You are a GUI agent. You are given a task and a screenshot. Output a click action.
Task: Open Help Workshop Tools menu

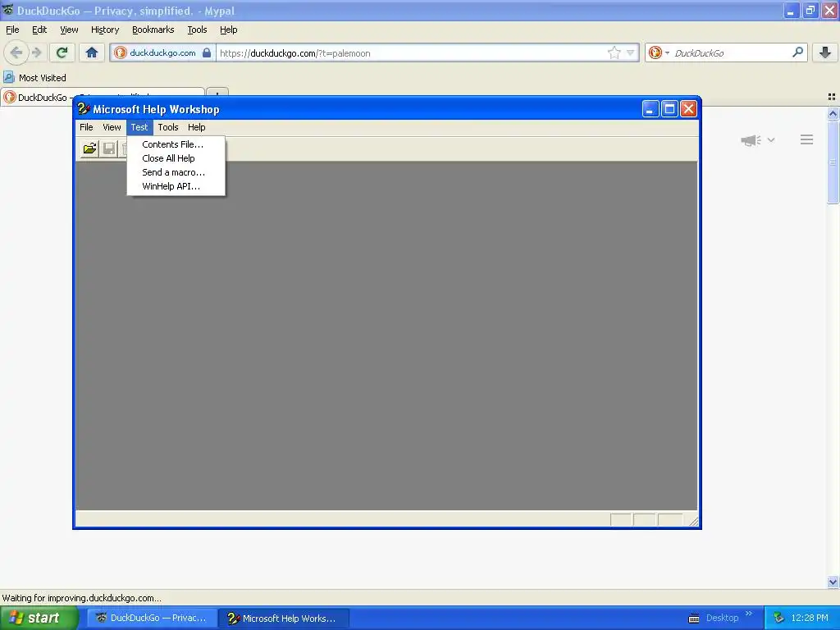[x=167, y=127]
